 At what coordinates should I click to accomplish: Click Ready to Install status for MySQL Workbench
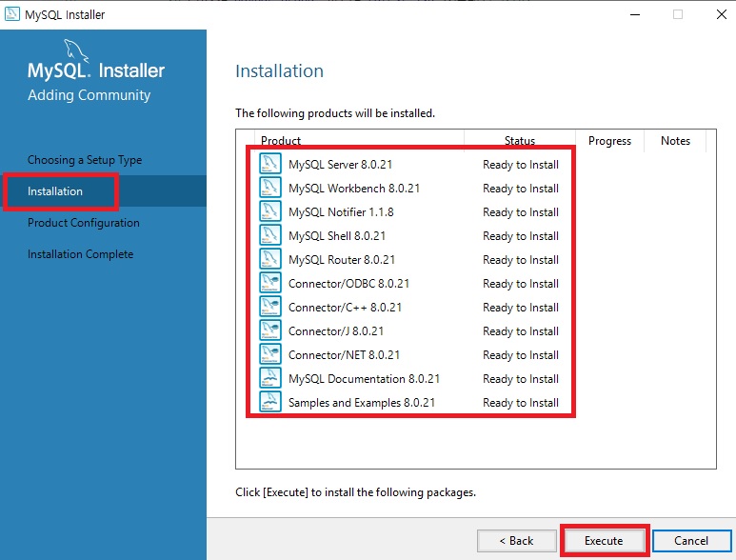click(521, 189)
